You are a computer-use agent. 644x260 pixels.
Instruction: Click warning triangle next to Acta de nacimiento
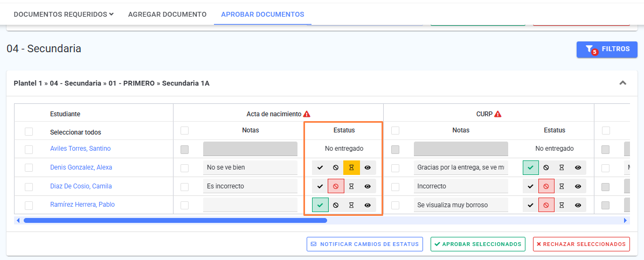pyautogui.click(x=307, y=114)
